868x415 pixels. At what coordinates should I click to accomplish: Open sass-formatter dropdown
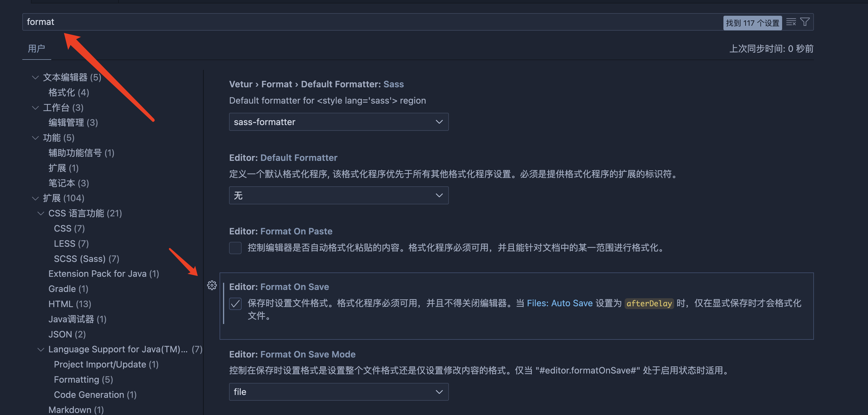click(x=338, y=122)
